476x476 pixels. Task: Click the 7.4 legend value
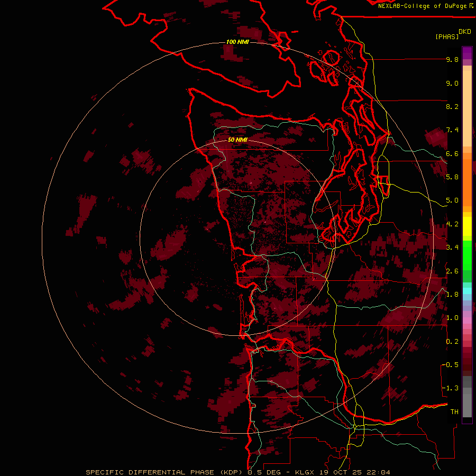tap(452, 130)
